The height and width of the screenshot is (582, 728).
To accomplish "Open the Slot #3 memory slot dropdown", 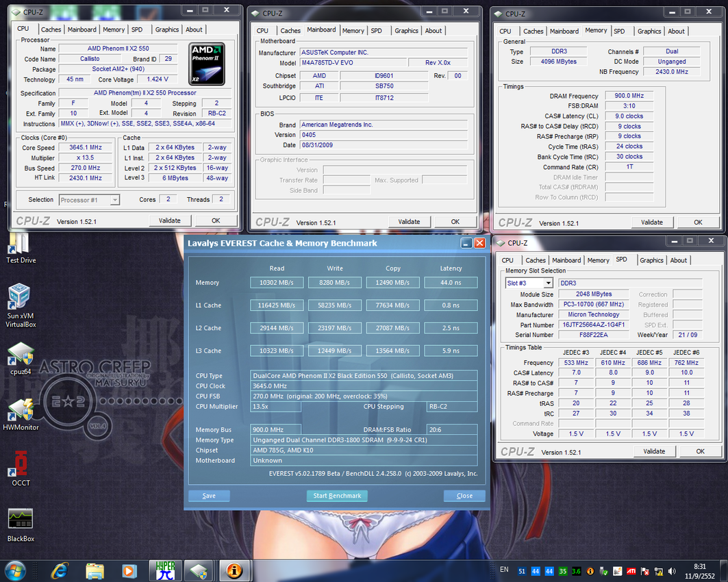I will click(x=549, y=283).
